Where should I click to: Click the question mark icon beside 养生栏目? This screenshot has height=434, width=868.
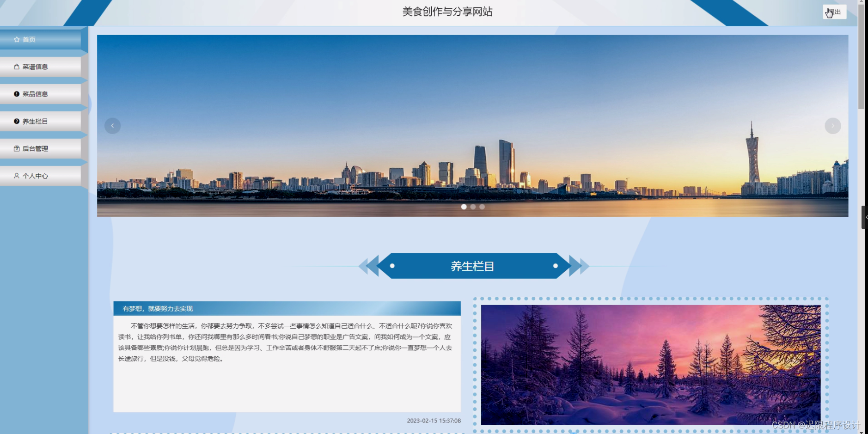click(17, 121)
